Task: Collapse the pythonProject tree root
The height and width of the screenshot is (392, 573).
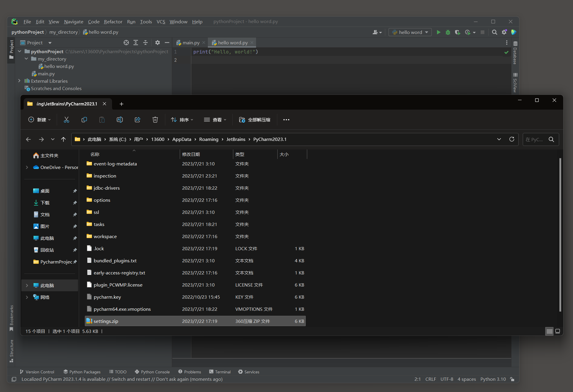Action: (x=20, y=51)
